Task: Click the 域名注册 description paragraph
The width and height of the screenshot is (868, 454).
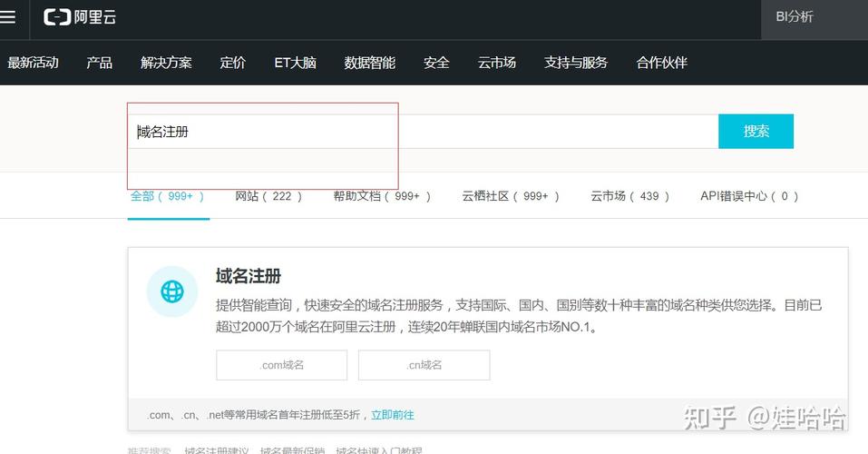Action: [519, 315]
